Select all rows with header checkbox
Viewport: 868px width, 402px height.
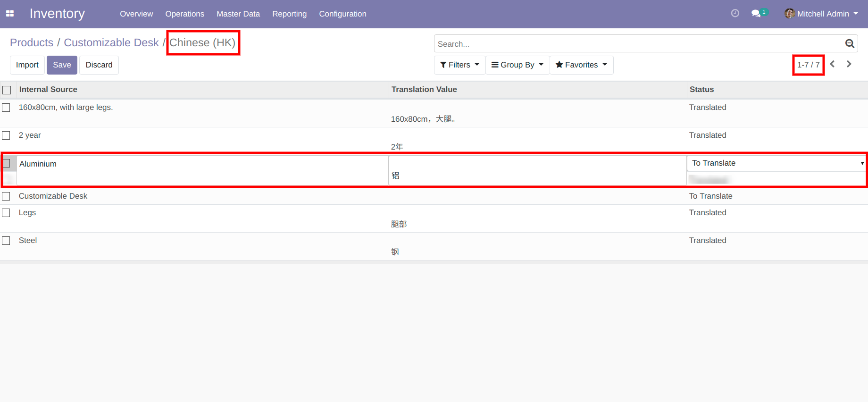click(x=7, y=90)
